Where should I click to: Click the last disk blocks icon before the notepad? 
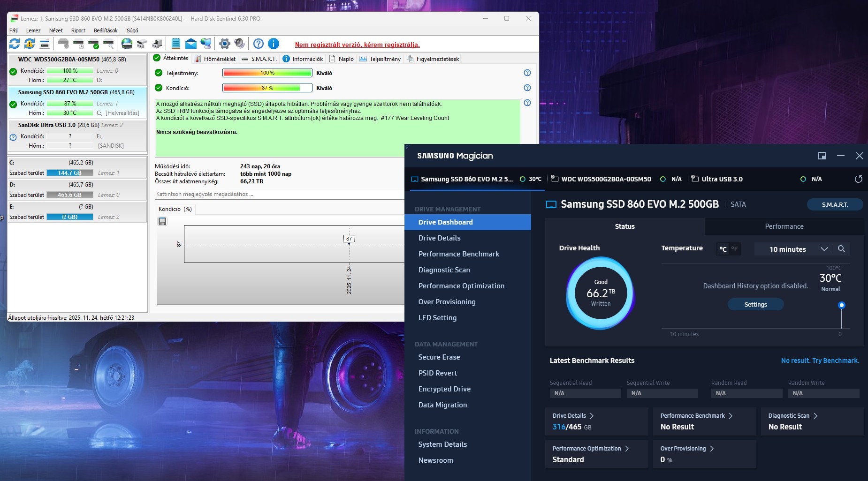(157, 44)
